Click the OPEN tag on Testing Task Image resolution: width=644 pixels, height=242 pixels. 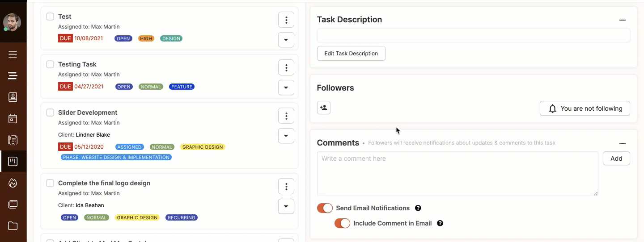(124, 87)
